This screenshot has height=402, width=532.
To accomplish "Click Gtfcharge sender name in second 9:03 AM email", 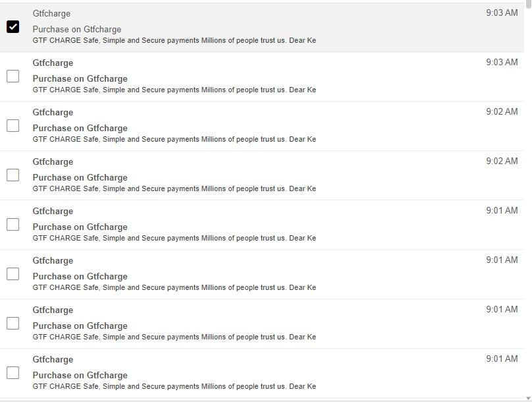I will click(x=53, y=63).
